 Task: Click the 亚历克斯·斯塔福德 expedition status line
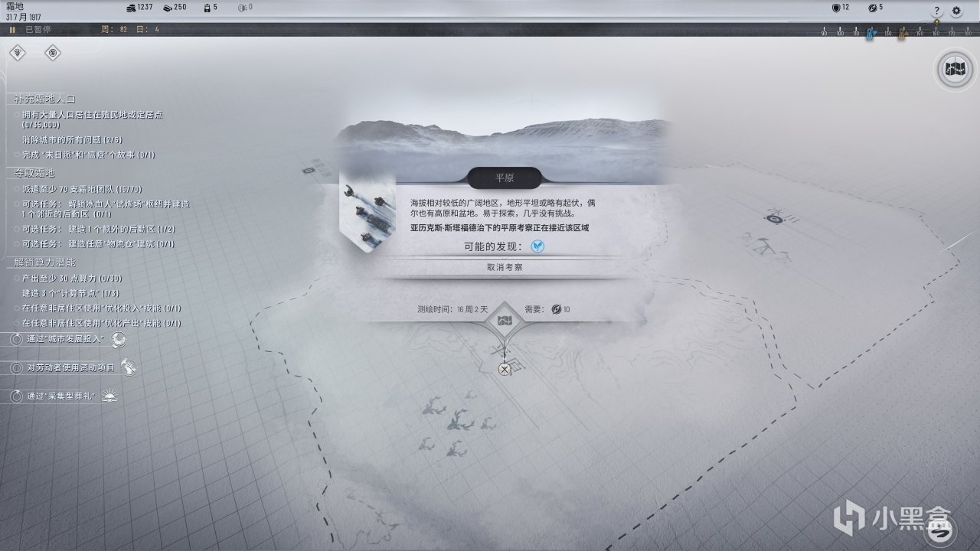[499, 228]
